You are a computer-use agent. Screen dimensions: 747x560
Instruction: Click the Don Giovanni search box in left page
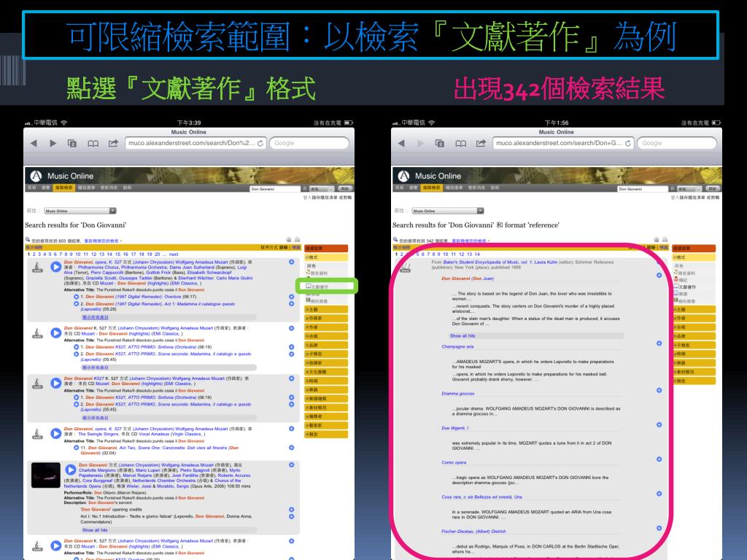[275, 189]
